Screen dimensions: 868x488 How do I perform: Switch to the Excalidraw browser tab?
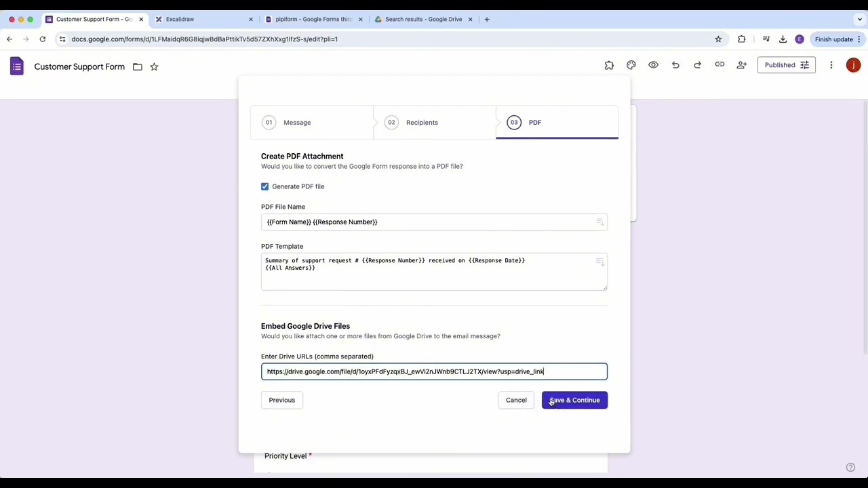coord(203,19)
